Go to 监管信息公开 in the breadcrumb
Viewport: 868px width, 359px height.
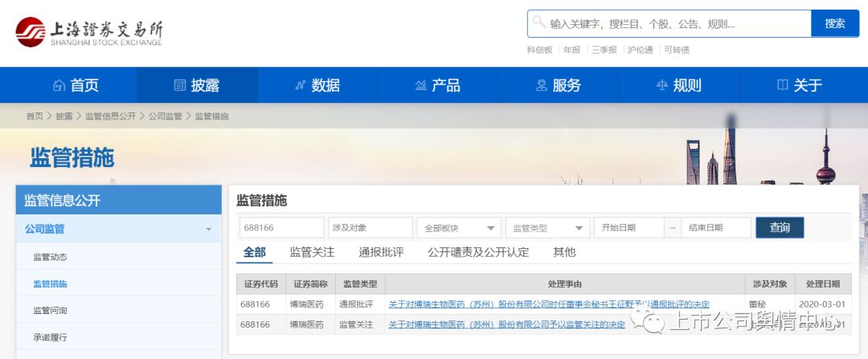(110, 116)
